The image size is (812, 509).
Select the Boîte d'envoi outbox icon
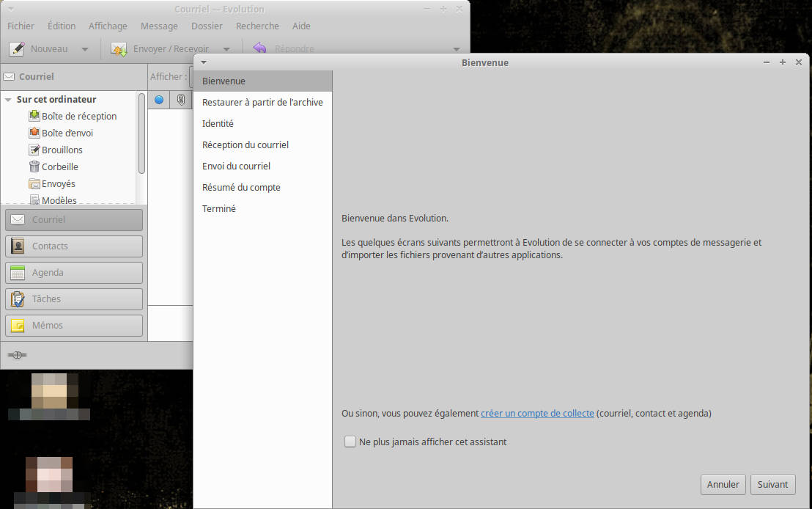coord(34,133)
